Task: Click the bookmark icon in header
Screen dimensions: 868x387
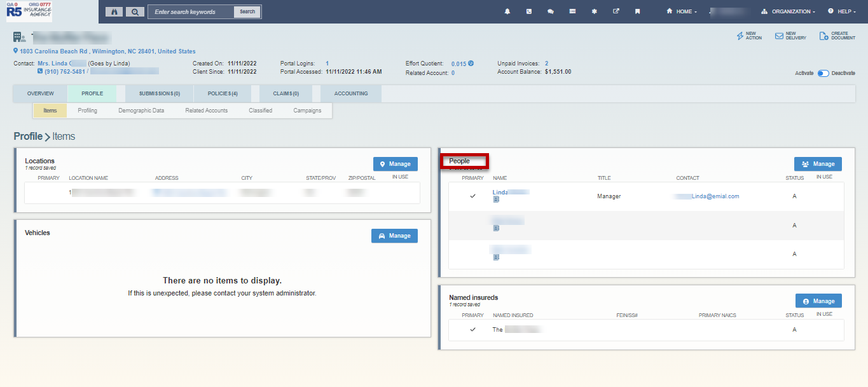Action: 637,11
